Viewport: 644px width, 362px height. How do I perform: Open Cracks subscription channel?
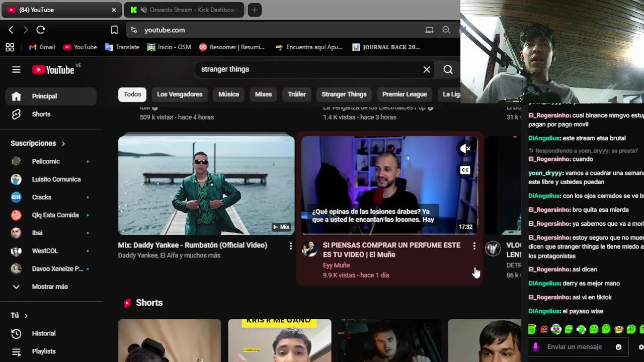click(x=51, y=197)
